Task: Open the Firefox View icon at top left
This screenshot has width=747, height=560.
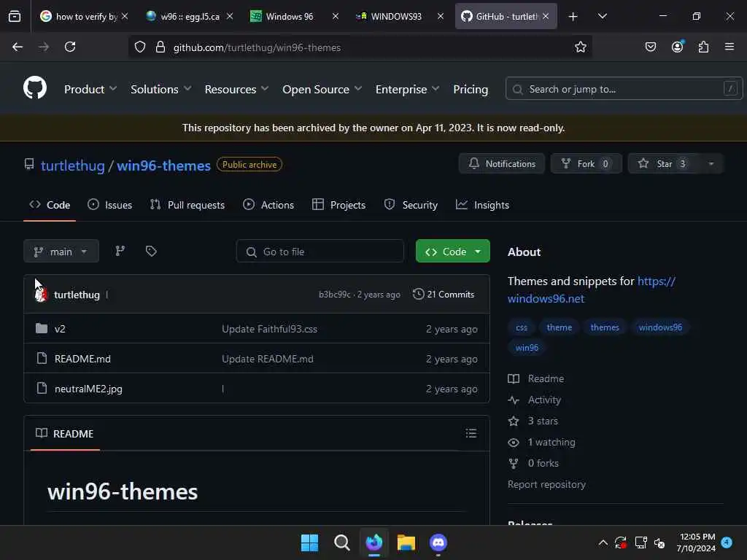Action: click(15, 17)
